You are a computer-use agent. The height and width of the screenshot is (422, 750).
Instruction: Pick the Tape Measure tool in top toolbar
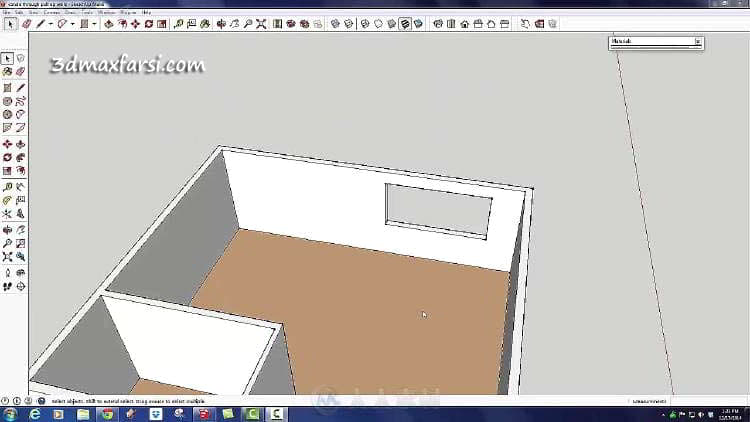[178, 23]
